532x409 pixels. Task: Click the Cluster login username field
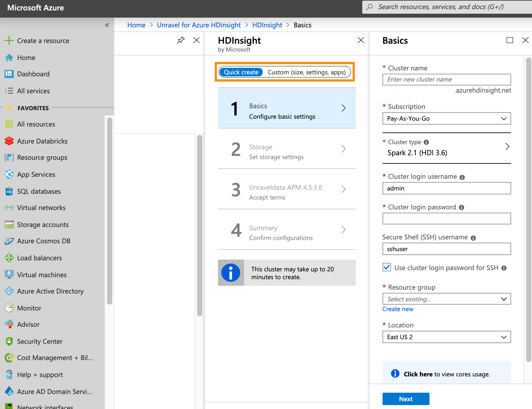(x=446, y=188)
